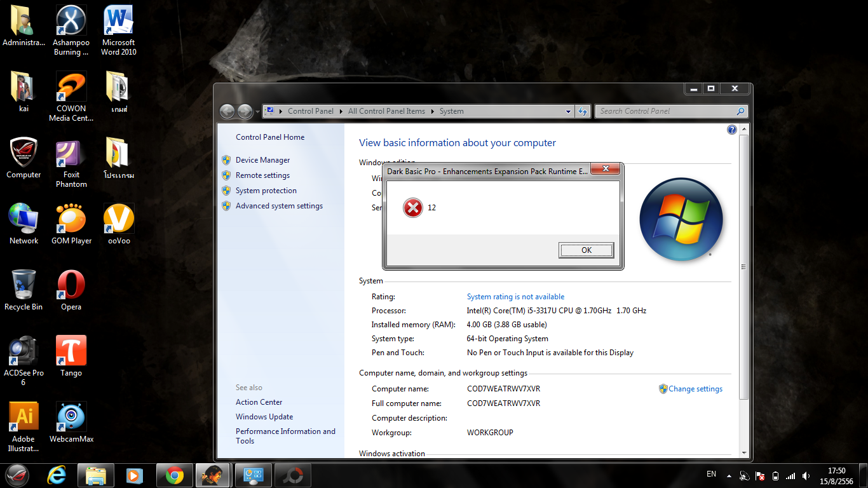The width and height of the screenshot is (868, 488).
Task: Open the Network desktop icon
Action: point(24,224)
